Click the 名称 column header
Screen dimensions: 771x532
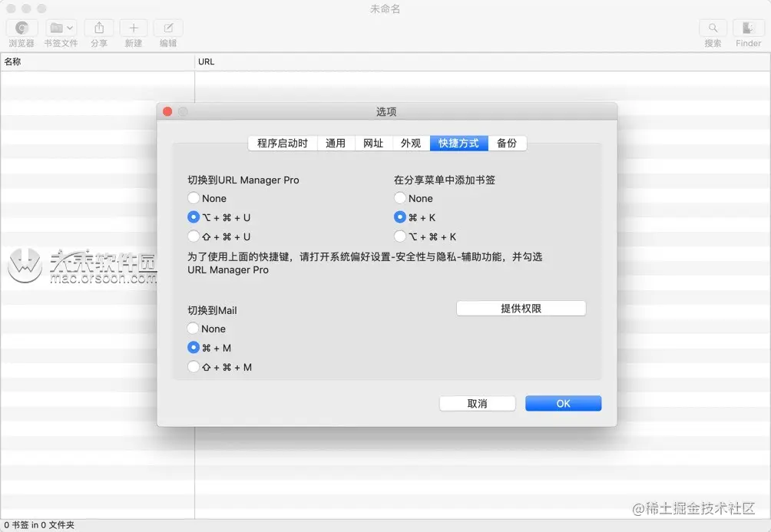tap(98, 61)
